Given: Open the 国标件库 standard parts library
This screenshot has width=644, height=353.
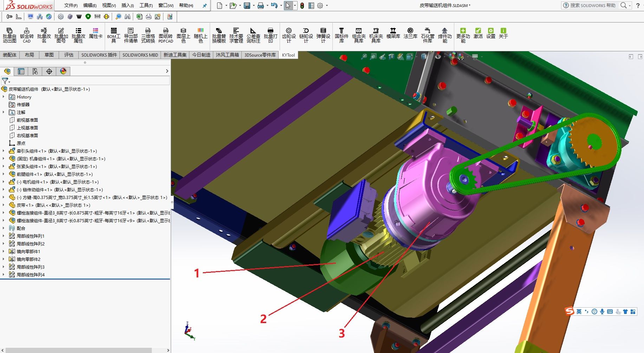Looking at the screenshot, I should (x=341, y=35).
